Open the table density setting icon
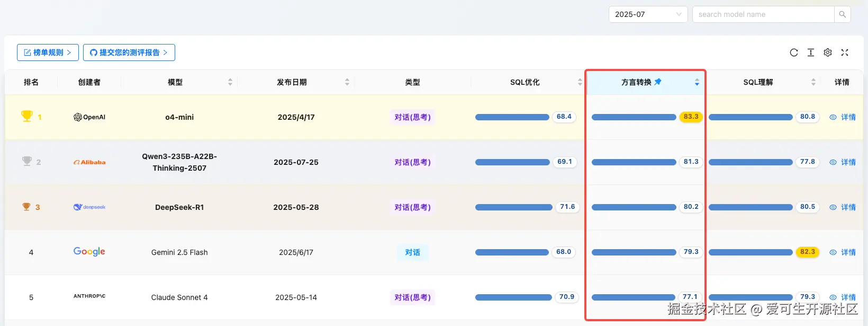The width and height of the screenshot is (868, 326). [811, 52]
